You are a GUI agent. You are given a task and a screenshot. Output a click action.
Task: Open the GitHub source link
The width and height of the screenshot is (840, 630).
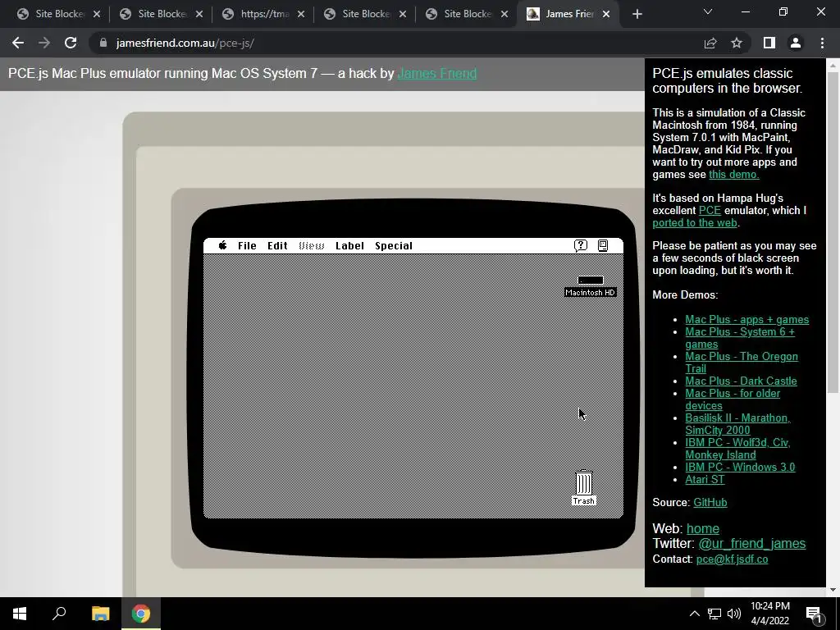710,503
